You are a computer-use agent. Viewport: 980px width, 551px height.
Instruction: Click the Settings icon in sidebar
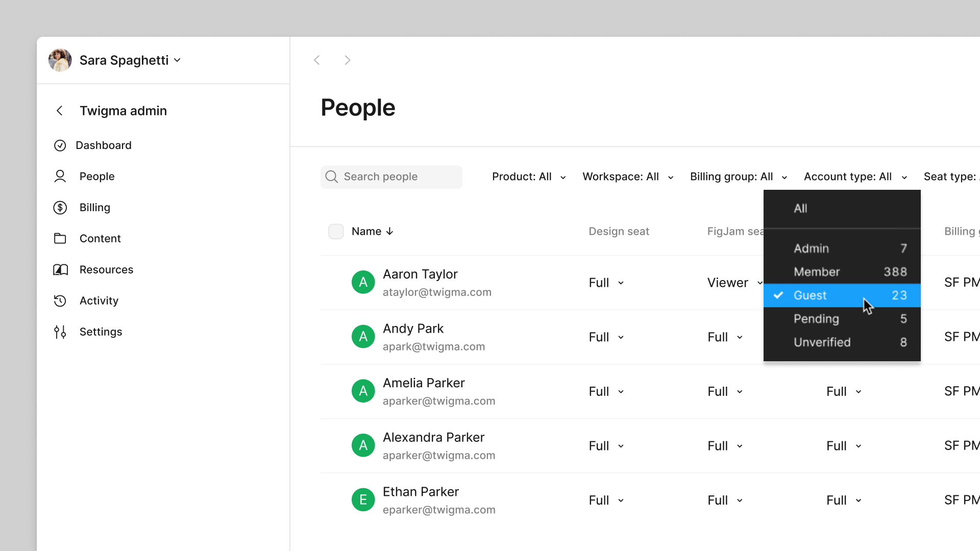pyautogui.click(x=60, y=332)
